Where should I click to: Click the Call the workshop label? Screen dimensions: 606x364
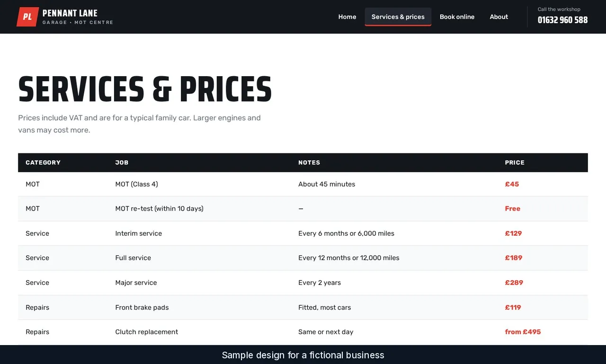coord(559,9)
